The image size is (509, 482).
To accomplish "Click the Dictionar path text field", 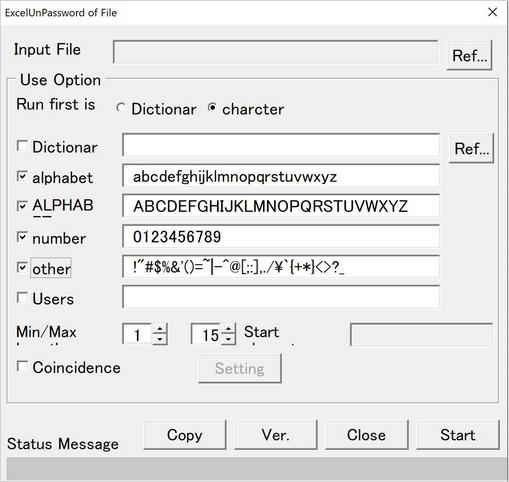I will point(281,145).
